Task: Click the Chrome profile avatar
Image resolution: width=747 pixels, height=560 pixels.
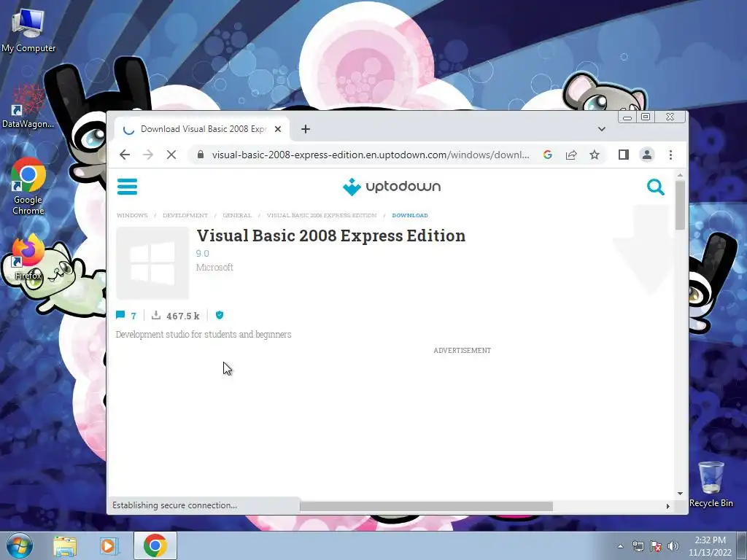Action: [x=647, y=155]
